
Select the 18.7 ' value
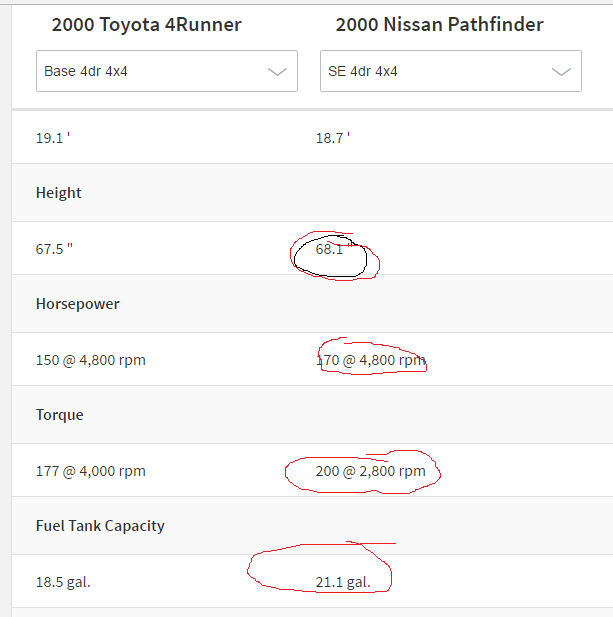[333, 138]
